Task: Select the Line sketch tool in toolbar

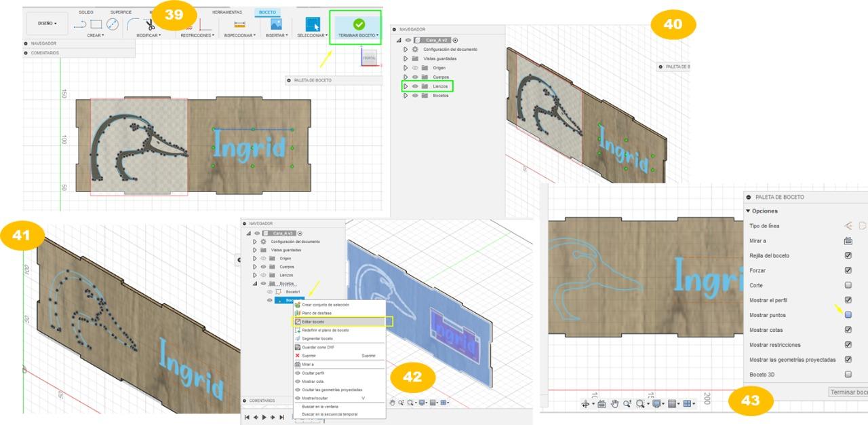Action: tap(80, 24)
